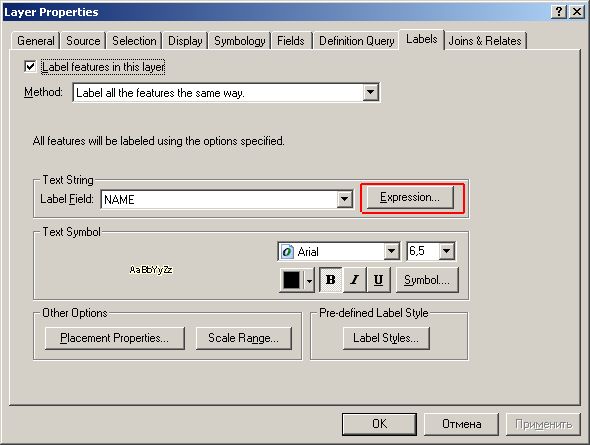
Task: Expand the Arial font dropdown
Action: (391, 251)
